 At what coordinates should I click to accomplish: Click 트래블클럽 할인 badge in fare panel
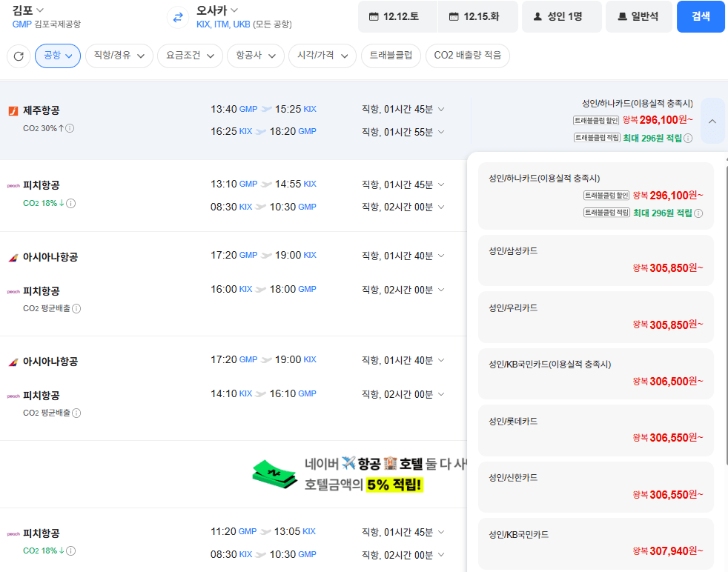(x=606, y=196)
